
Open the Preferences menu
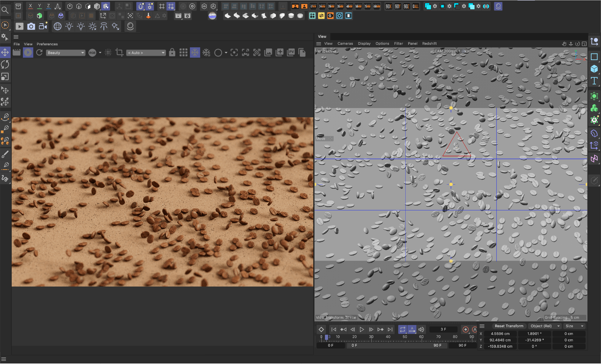47,44
